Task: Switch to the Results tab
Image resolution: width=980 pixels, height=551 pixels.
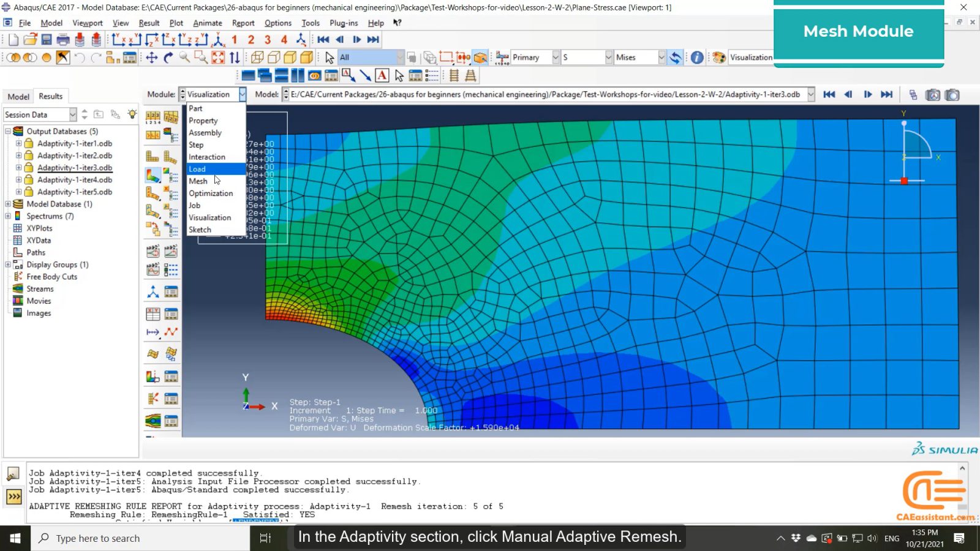Action: coord(51,96)
